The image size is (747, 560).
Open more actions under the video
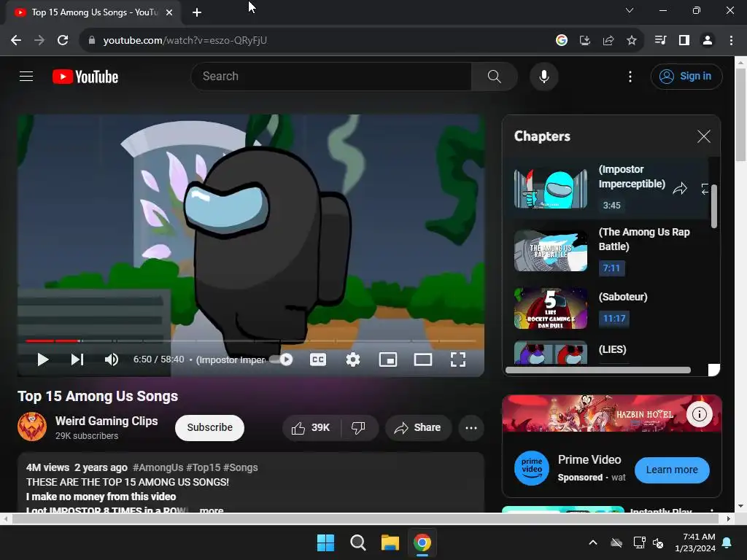click(471, 427)
